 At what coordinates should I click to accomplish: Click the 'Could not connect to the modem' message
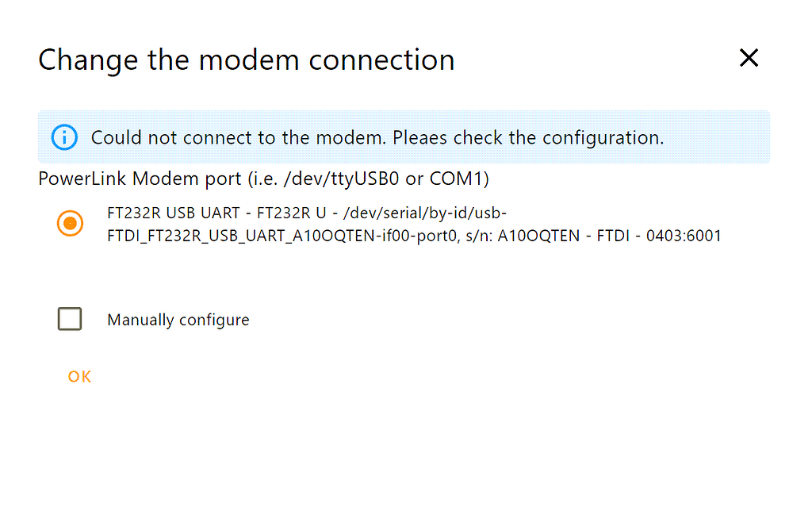(239, 138)
